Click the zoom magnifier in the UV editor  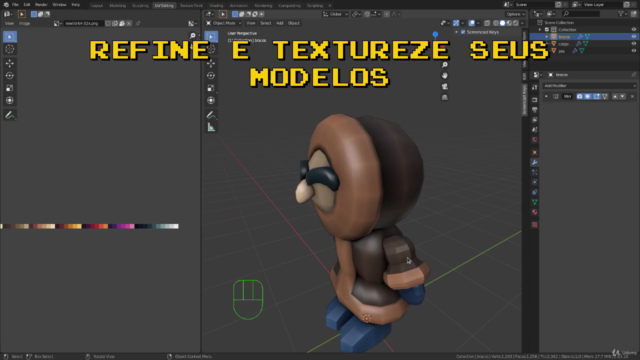click(x=193, y=36)
